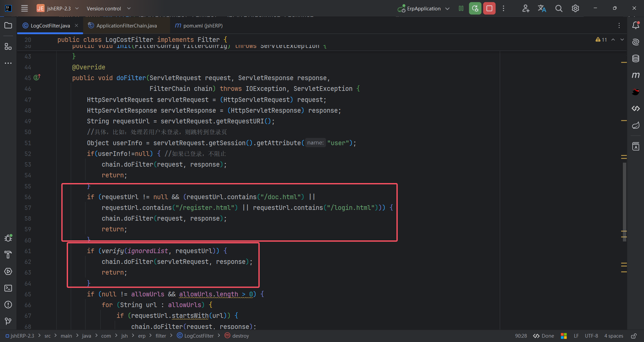Click the java breadcrumb

pyautogui.click(x=87, y=336)
